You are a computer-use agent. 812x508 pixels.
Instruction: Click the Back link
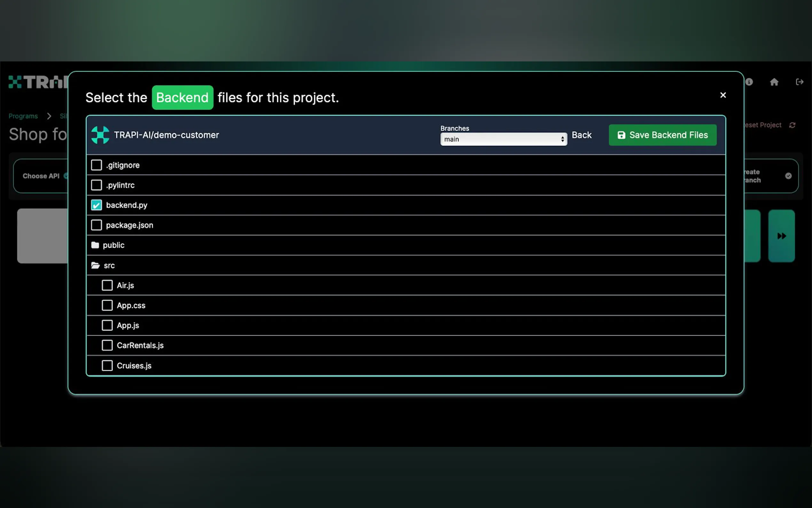coord(582,135)
